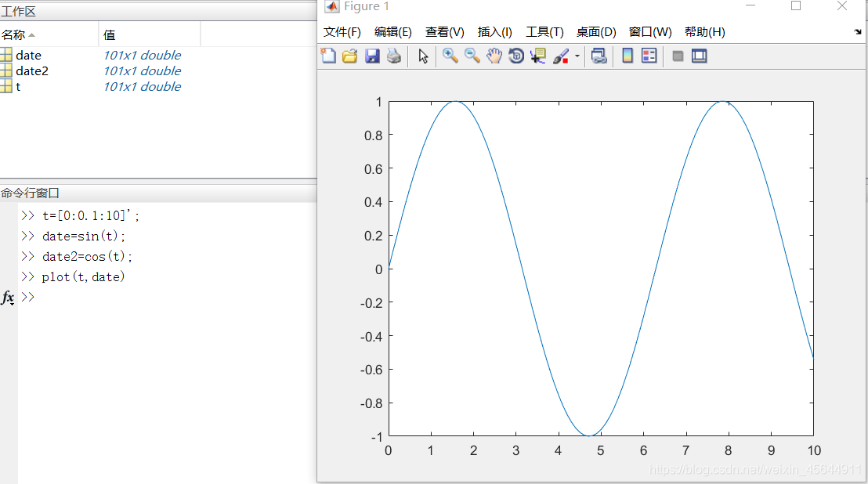Viewport: 868px width, 484px height.
Task: Click the plot(t,date) command line
Action: [81, 276]
